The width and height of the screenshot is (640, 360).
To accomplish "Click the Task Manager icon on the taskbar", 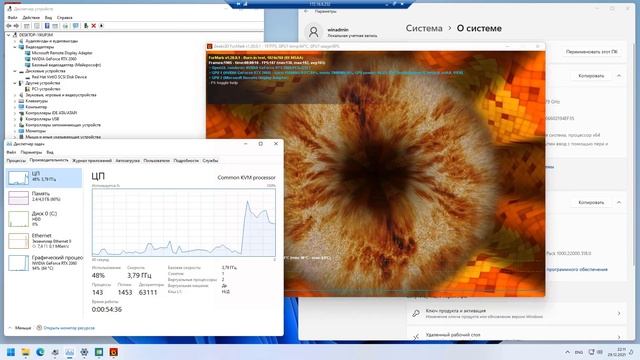I will pyautogui.click(x=69, y=352).
